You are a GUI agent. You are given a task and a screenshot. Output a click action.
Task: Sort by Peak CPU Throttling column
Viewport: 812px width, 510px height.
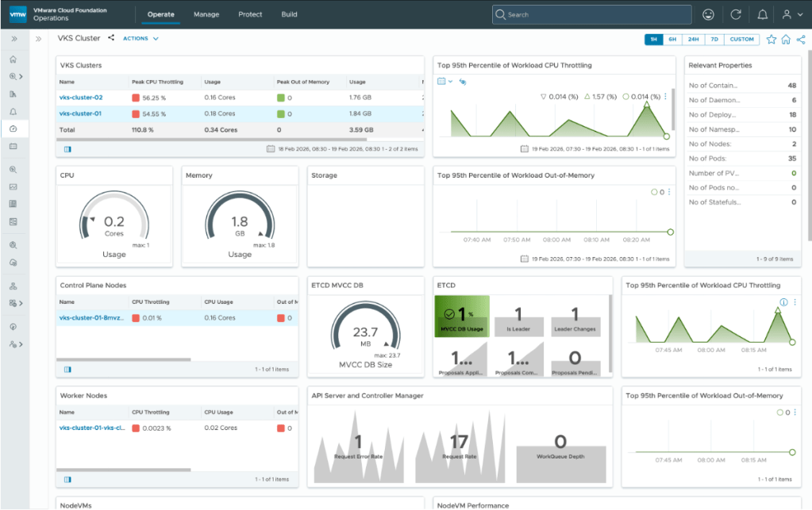157,82
